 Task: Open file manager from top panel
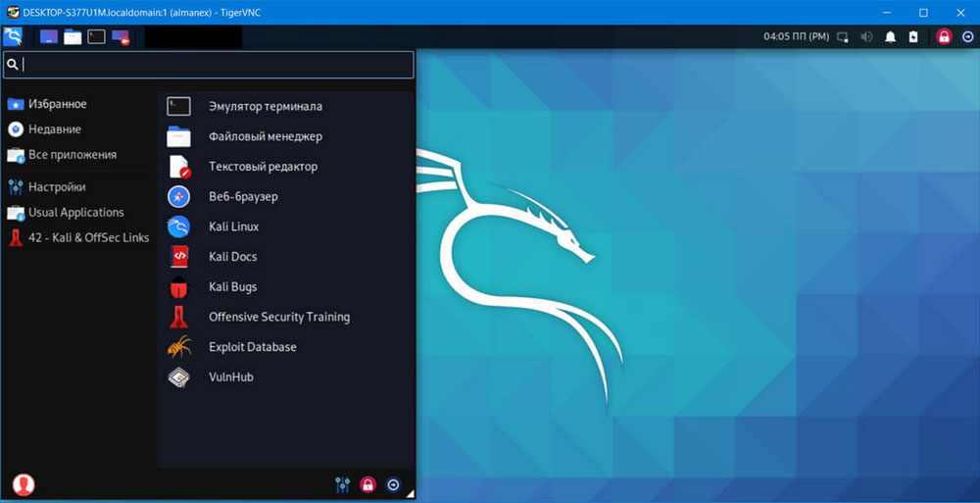(73, 37)
